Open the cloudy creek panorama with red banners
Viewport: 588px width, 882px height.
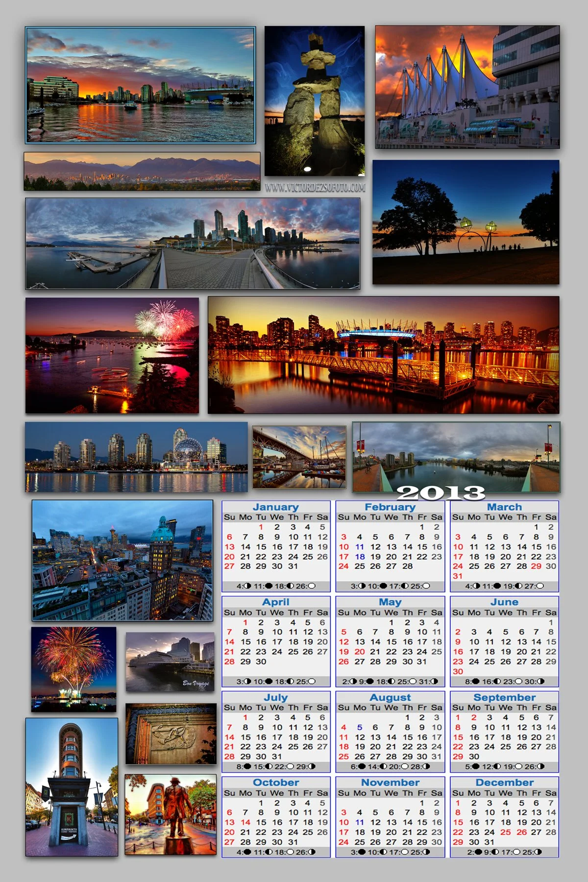456,457
